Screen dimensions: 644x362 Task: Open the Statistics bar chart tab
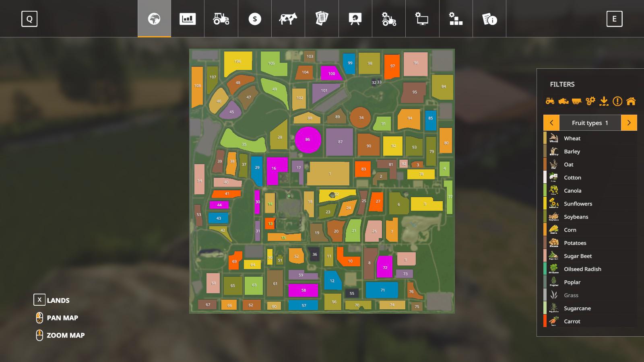(188, 19)
